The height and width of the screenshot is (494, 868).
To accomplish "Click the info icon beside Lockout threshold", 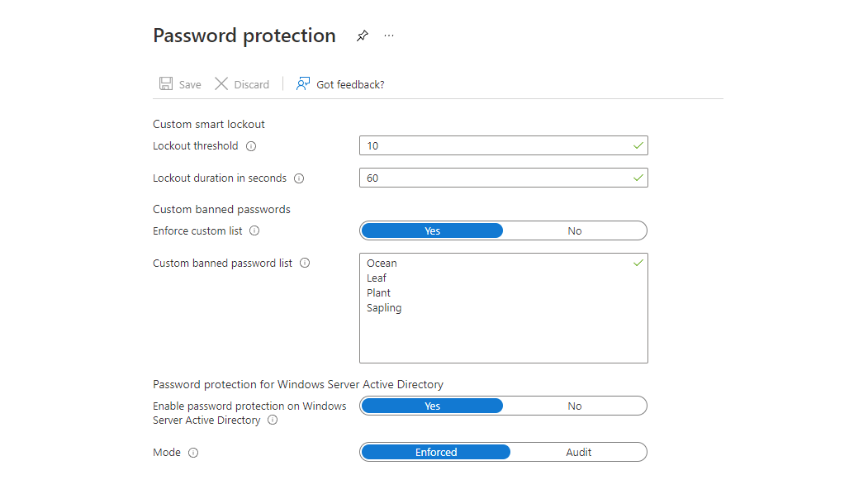I will point(249,145).
